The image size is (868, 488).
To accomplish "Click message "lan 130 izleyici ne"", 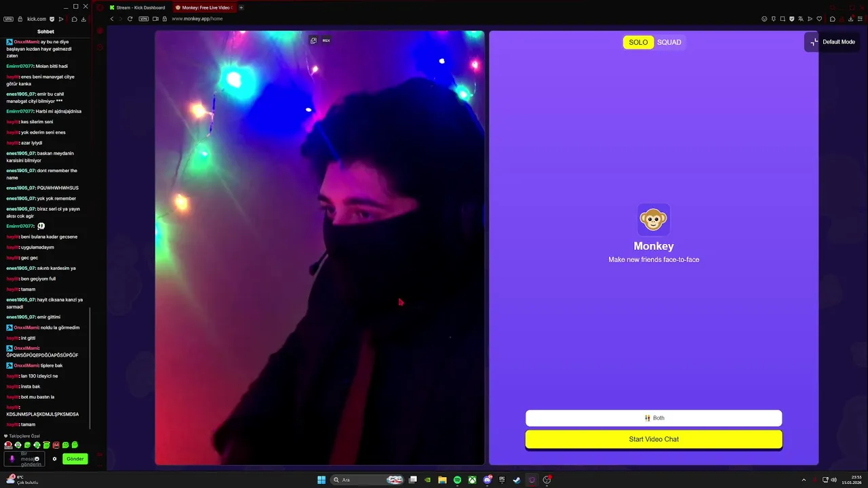I will pos(39,376).
